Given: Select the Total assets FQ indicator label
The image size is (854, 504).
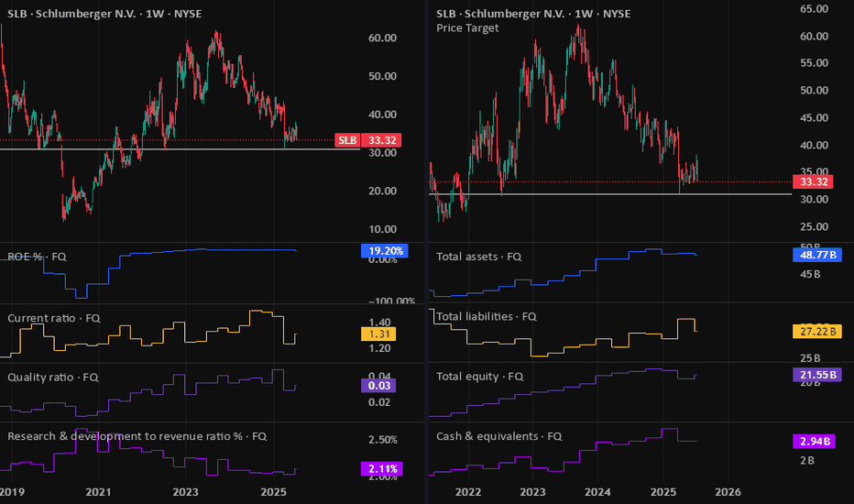Looking at the screenshot, I should 478,256.
